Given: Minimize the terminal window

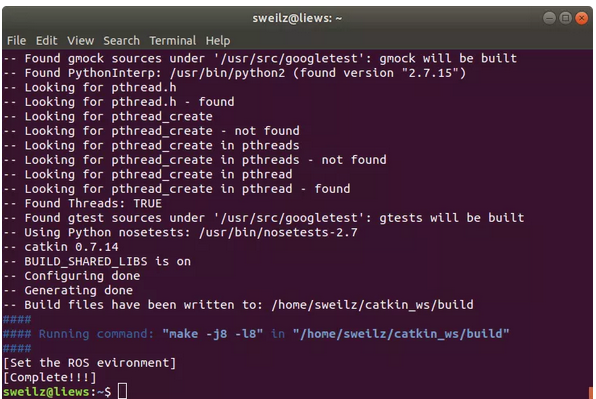Looking at the screenshot, I should 549,18.
